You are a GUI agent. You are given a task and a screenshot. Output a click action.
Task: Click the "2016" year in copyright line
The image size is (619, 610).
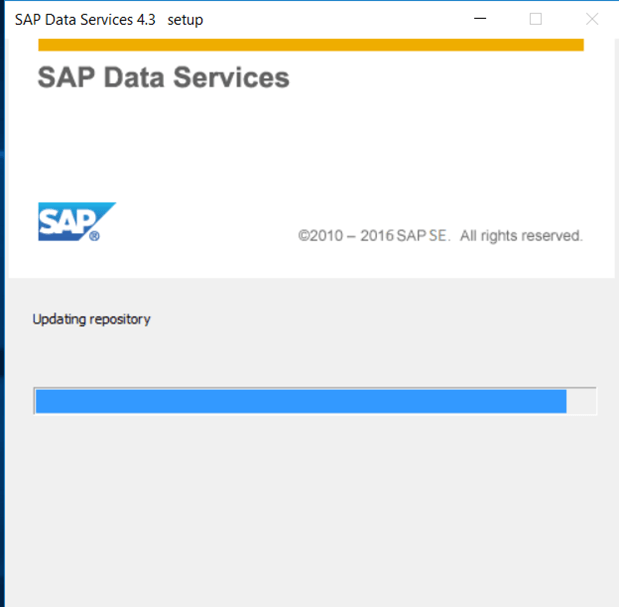click(x=377, y=236)
